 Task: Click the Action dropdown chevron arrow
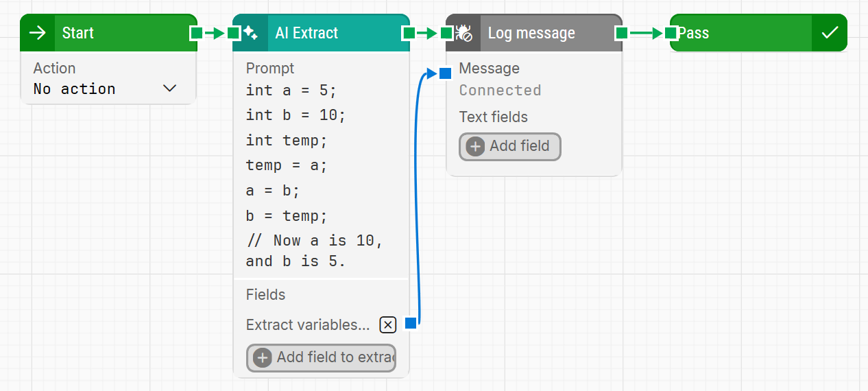[x=170, y=88]
